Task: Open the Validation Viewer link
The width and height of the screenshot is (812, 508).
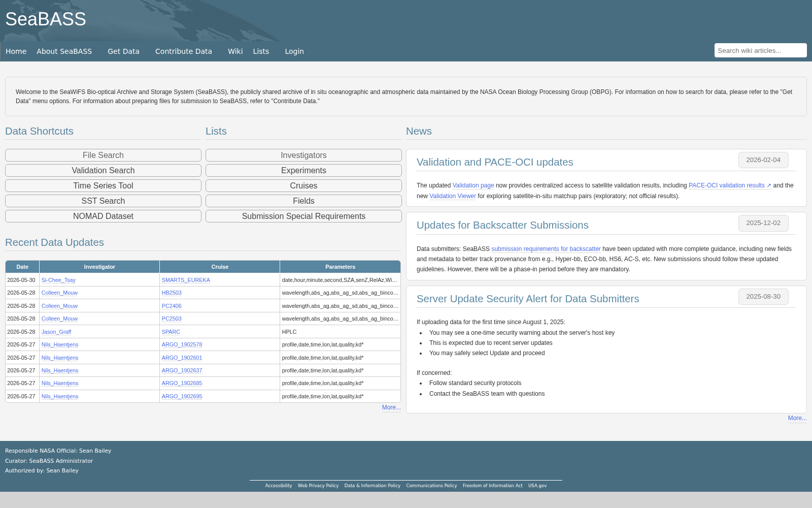Action: [453, 196]
